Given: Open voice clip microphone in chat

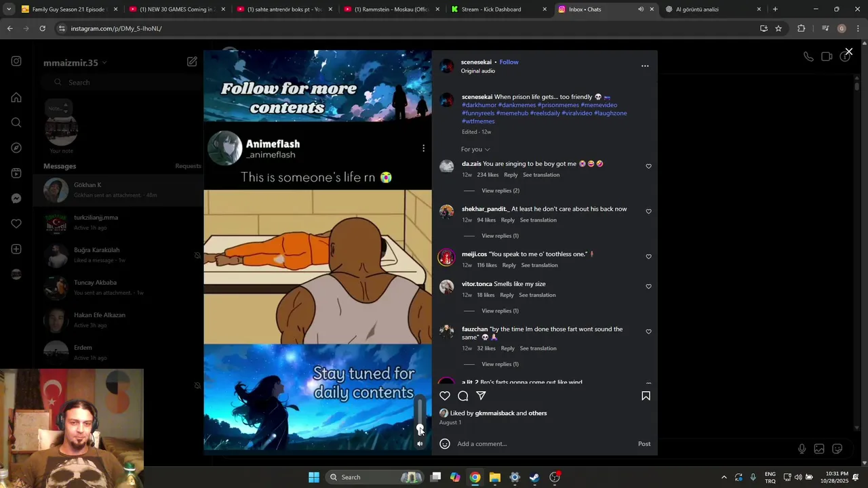Looking at the screenshot, I should pyautogui.click(x=802, y=449).
